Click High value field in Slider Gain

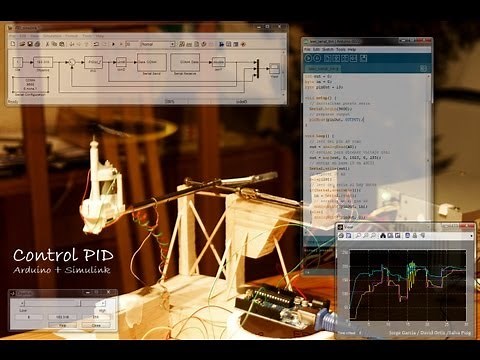(x=96, y=317)
